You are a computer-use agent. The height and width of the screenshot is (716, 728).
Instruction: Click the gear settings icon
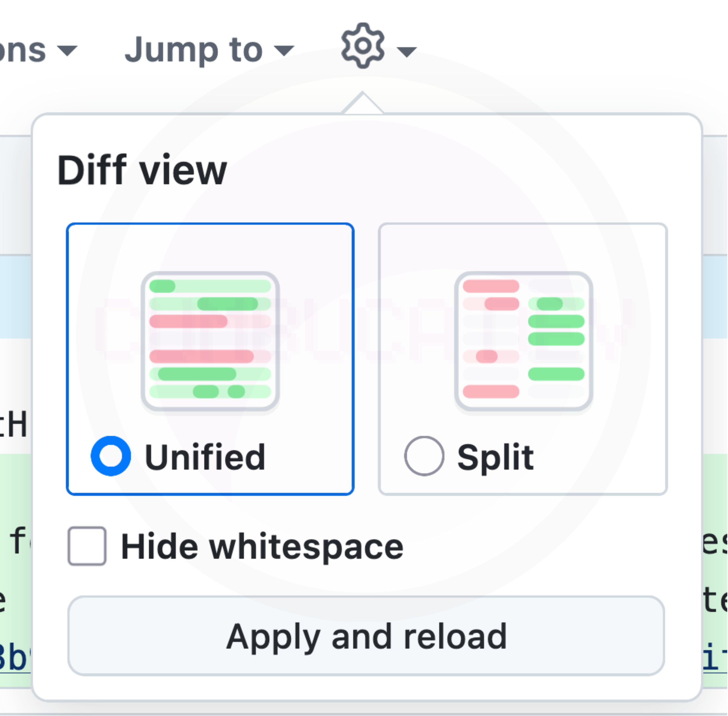[x=363, y=46]
